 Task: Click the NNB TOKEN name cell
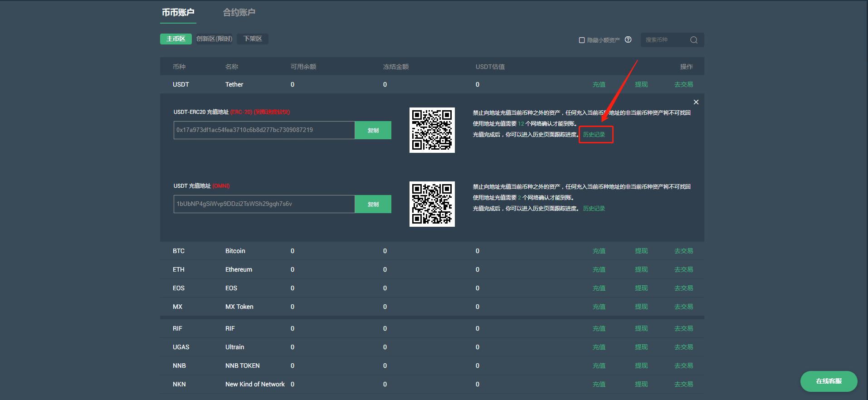tap(243, 366)
